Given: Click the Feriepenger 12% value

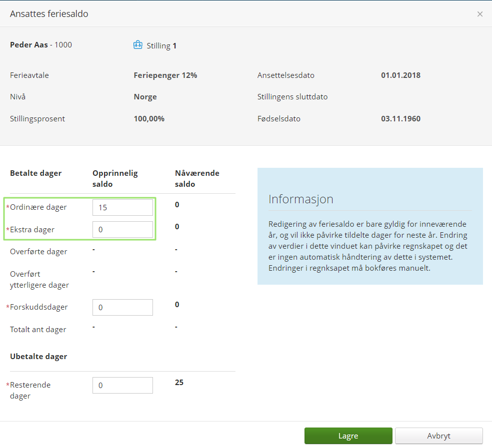Looking at the screenshot, I should click(165, 75).
